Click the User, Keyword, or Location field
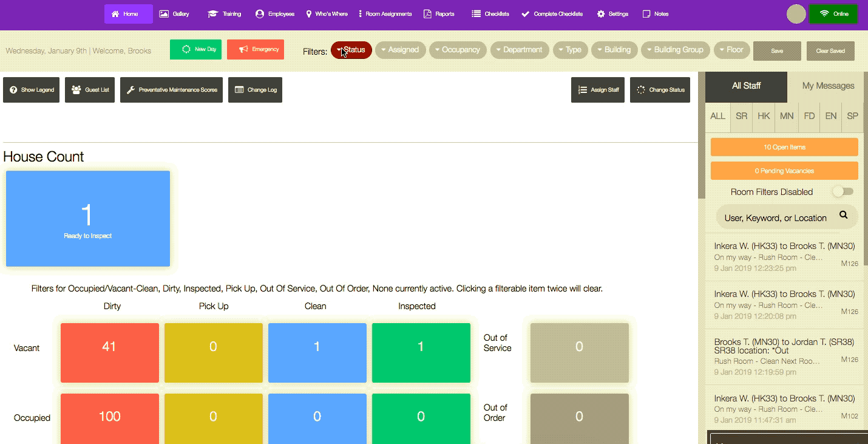868x444 pixels. point(775,218)
